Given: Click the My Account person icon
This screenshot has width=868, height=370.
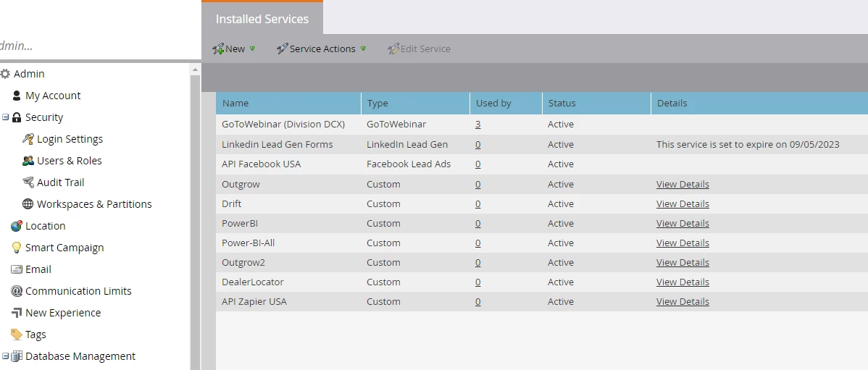Looking at the screenshot, I should click(x=17, y=96).
